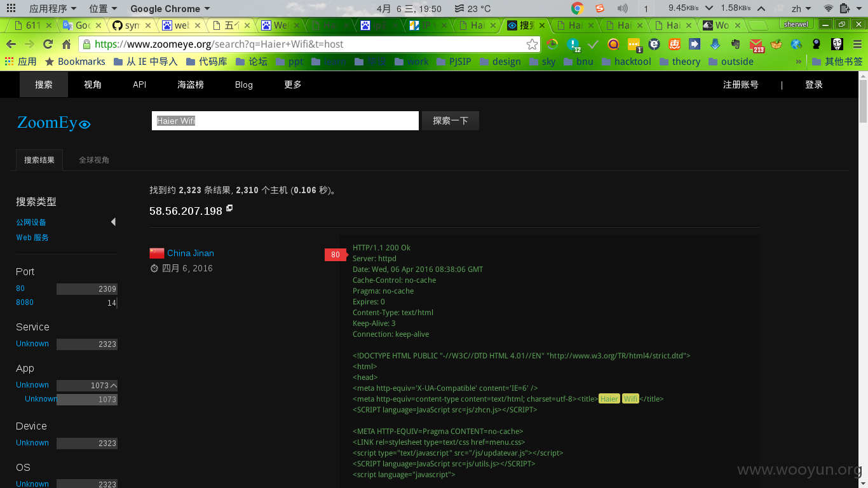Click the Chrome icon in system tray
This screenshot has height=488, width=868.
tap(577, 8)
